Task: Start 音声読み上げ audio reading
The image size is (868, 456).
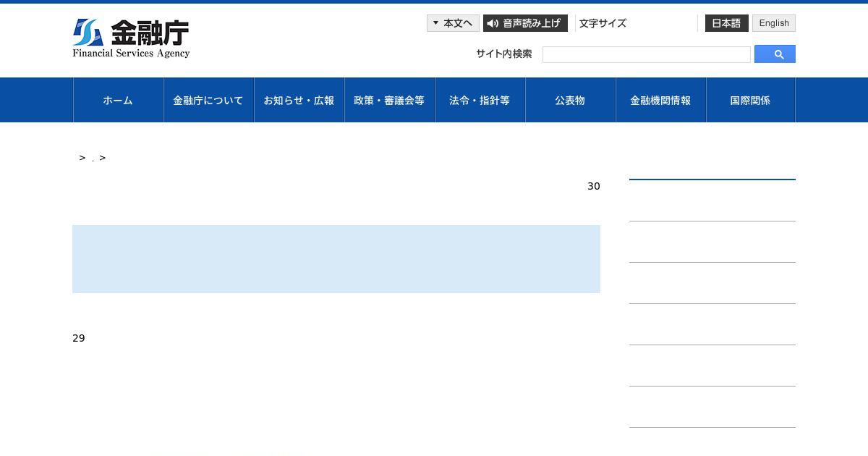Action: [525, 23]
